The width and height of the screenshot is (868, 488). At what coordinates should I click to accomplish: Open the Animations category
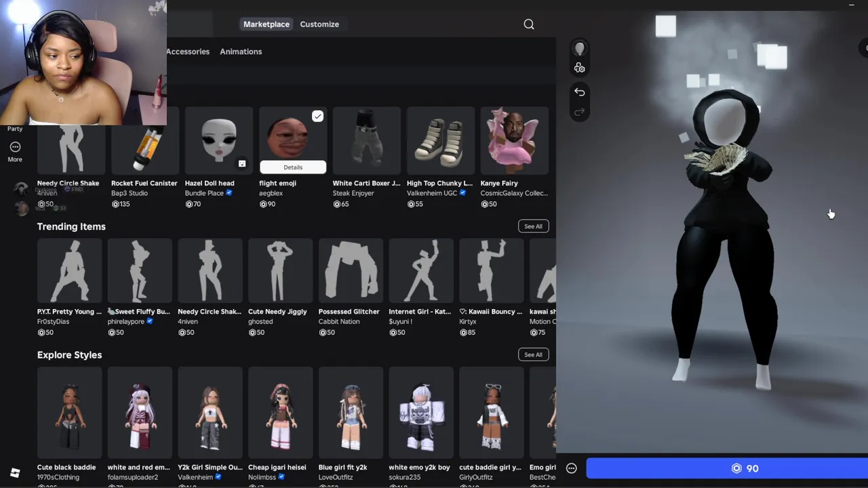pos(241,52)
